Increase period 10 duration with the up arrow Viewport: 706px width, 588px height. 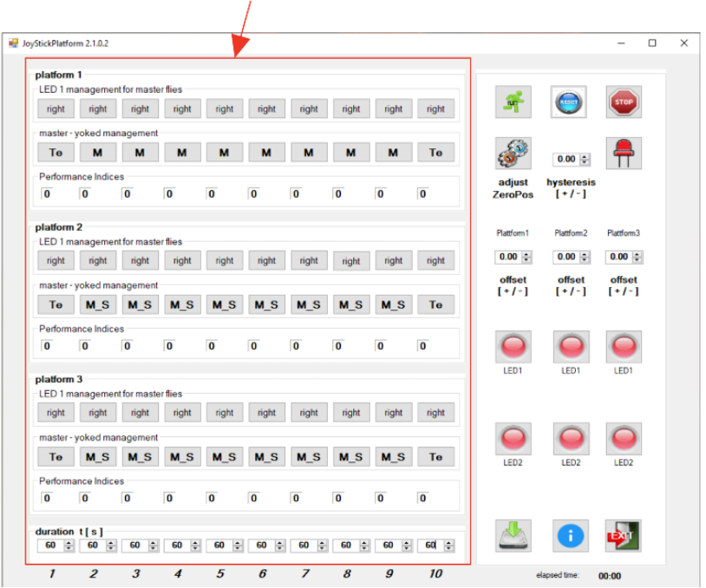[448, 542]
